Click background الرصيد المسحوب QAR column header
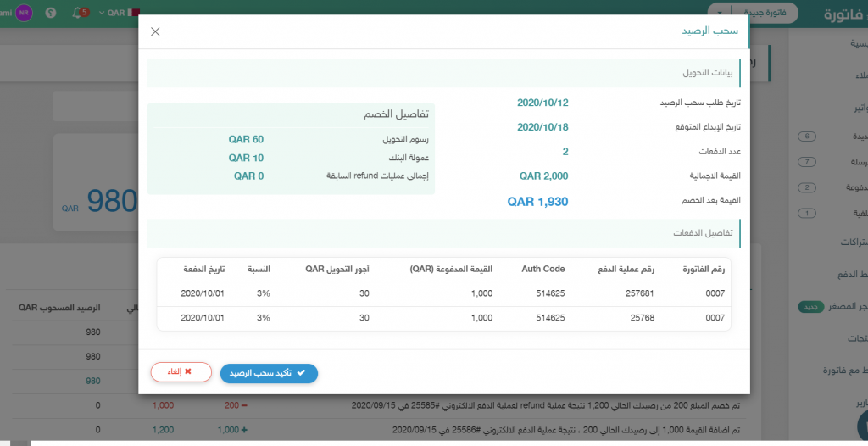Viewport: 868px width, 446px height. [59, 308]
